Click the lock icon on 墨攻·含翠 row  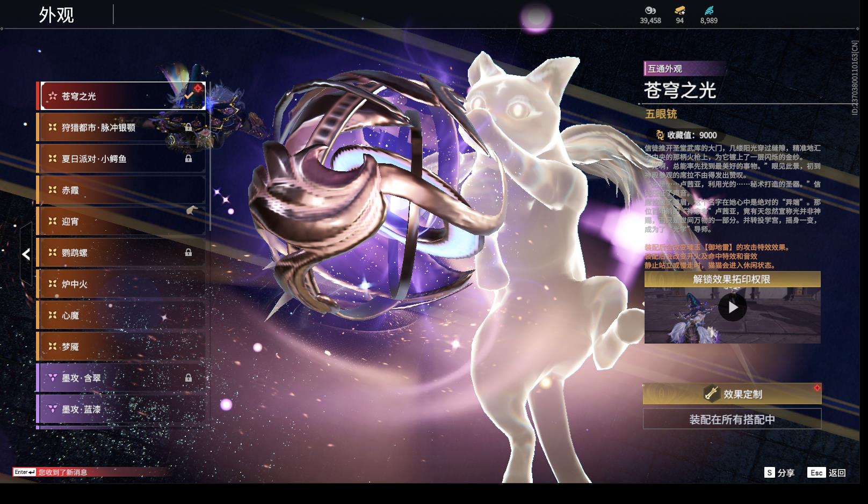(189, 378)
